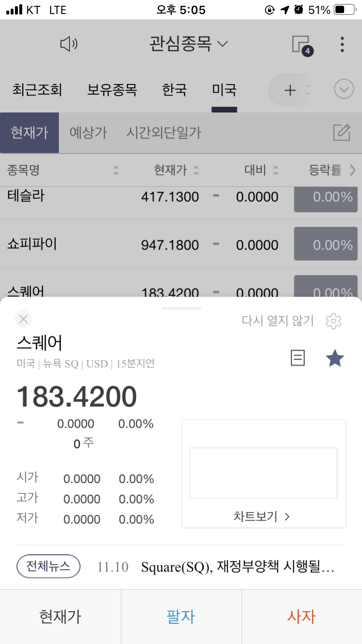Show next columns with right chevron
The width and height of the screenshot is (362, 644).
[x=352, y=170]
